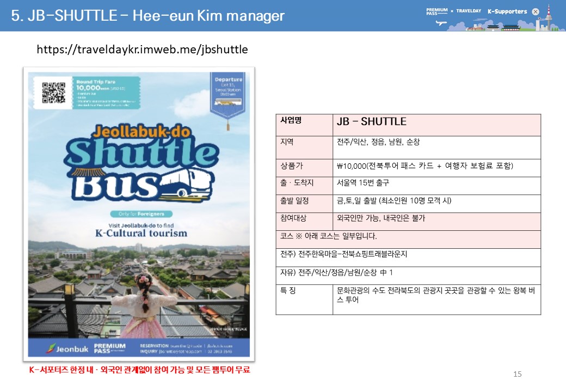This screenshot has width=566, height=392.
Task: Select the '특 징' label cell
Action: pyautogui.click(x=304, y=299)
